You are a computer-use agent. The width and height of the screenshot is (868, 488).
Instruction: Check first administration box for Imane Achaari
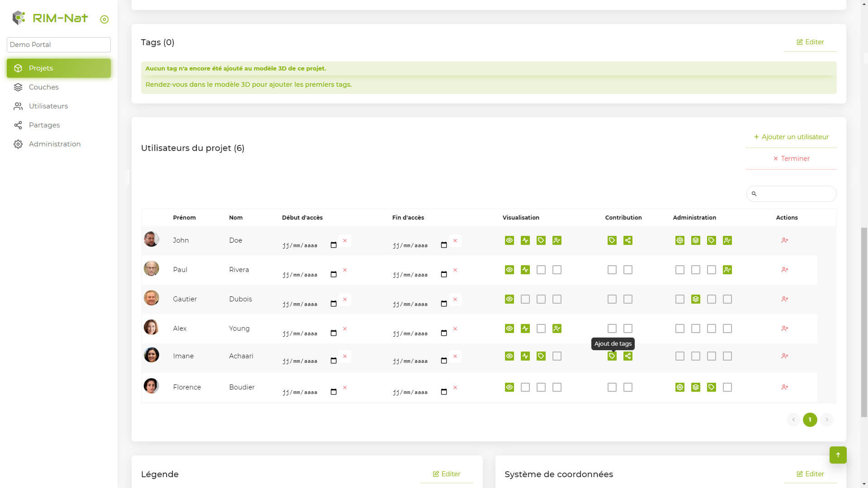(679, 356)
